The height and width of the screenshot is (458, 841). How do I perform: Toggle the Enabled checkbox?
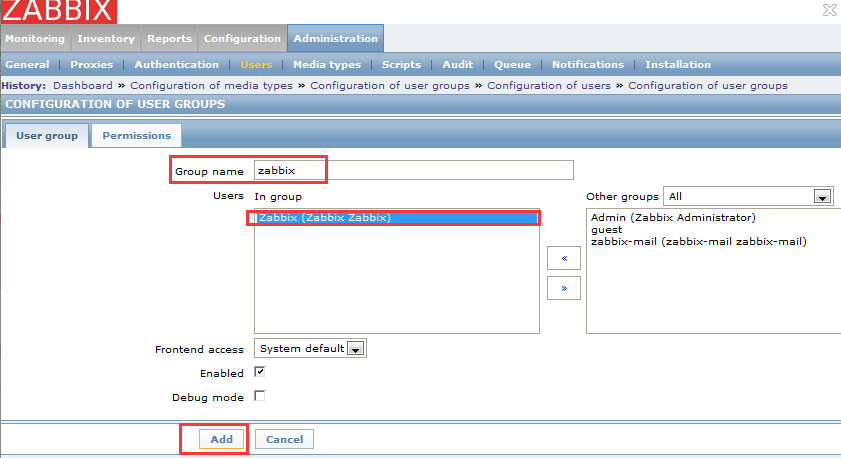260,372
